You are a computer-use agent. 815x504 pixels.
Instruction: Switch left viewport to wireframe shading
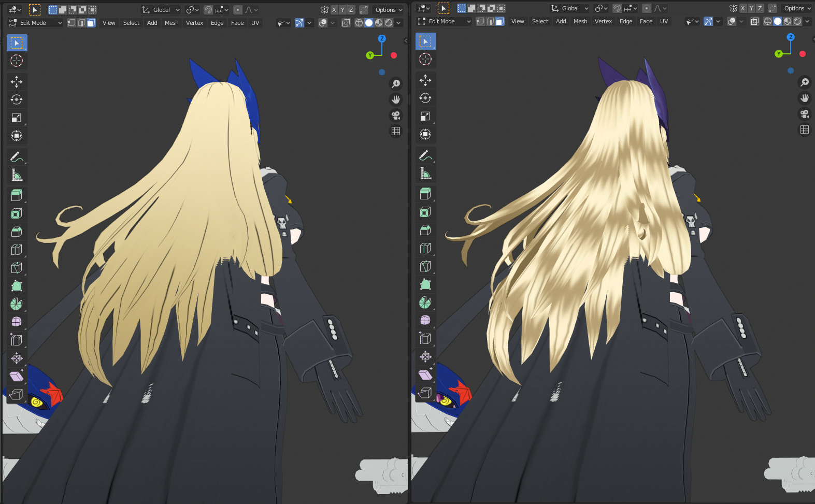point(359,23)
